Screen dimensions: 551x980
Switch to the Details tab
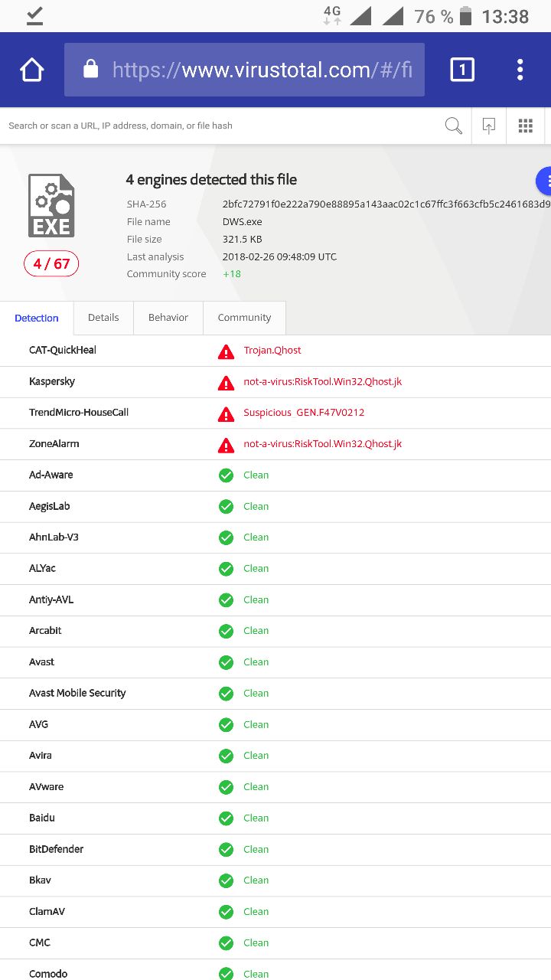[103, 317]
